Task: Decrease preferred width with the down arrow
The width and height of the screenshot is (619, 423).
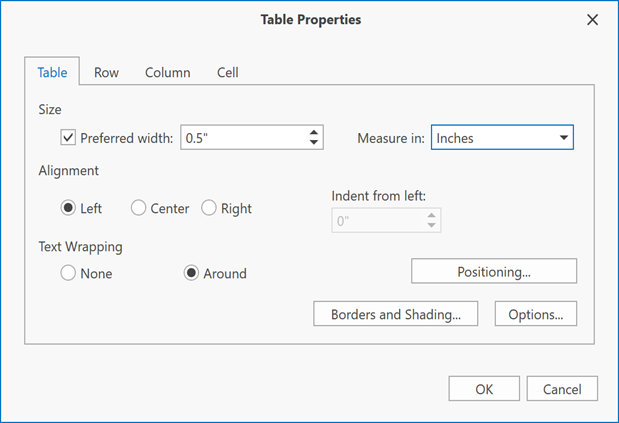Action: point(314,142)
